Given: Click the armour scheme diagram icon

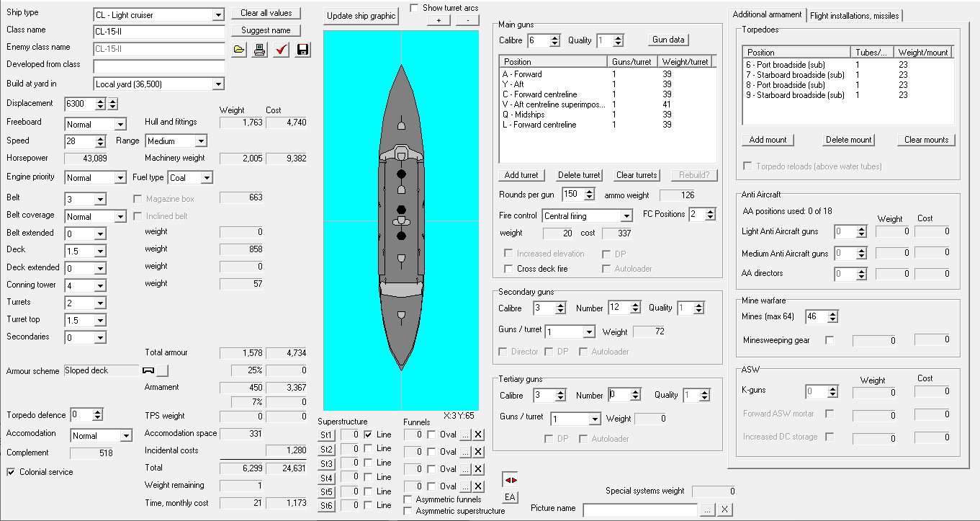Looking at the screenshot, I should pyautogui.click(x=149, y=370).
